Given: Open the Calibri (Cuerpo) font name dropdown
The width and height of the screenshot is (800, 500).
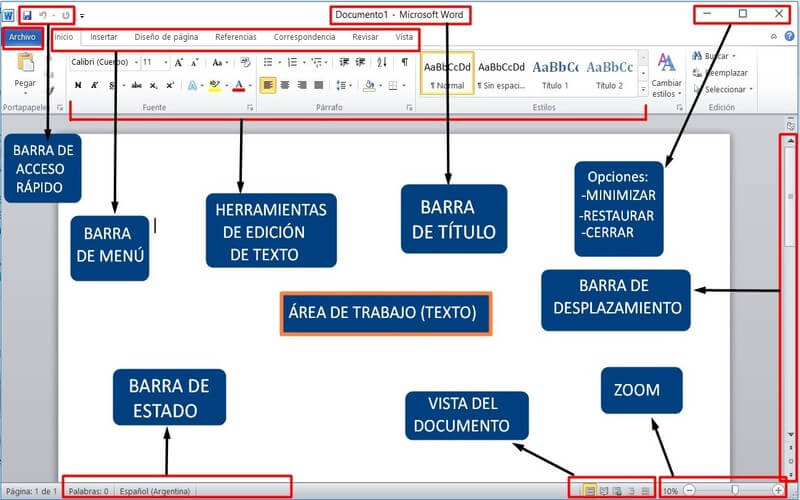Looking at the screenshot, I should coord(102,62).
